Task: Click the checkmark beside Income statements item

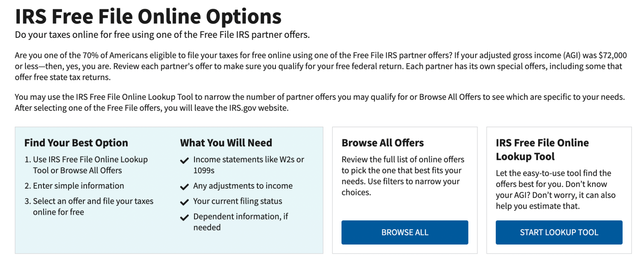Action: (x=184, y=161)
